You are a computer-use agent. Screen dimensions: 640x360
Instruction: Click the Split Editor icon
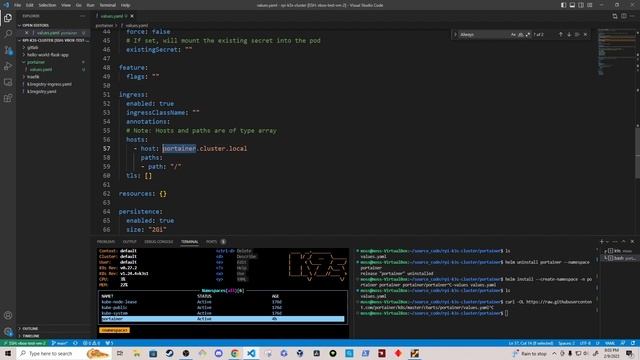click(624, 16)
